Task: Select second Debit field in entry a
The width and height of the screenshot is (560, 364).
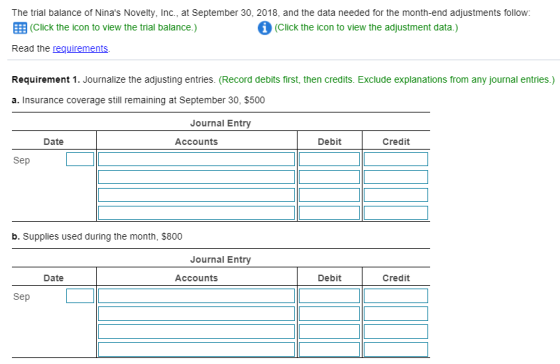Action: point(329,177)
